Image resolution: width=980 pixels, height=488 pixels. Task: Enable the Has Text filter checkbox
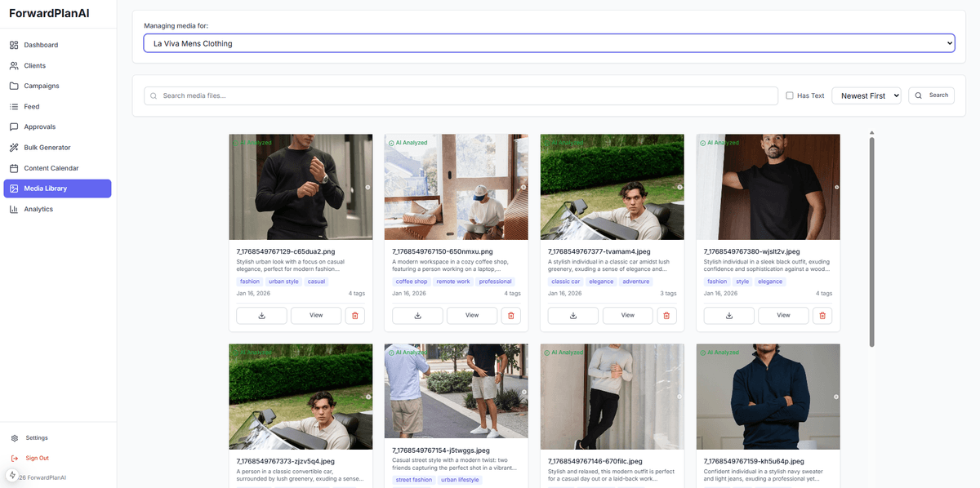click(x=789, y=95)
